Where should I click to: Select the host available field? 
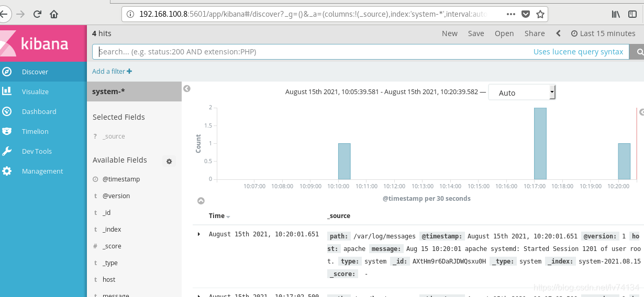[109, 280]
